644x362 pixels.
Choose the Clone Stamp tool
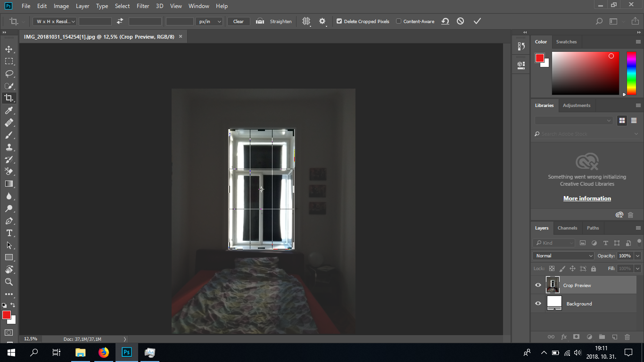[x=8, y=147]
